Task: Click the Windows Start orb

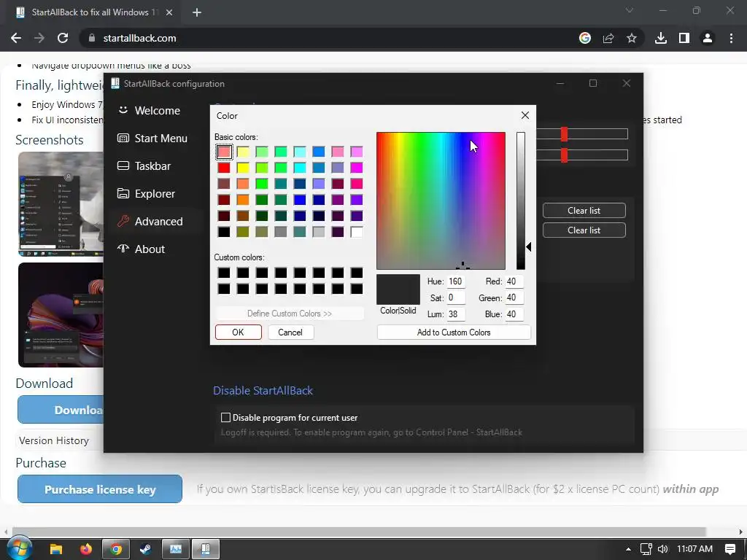Action: pos(19,548)
